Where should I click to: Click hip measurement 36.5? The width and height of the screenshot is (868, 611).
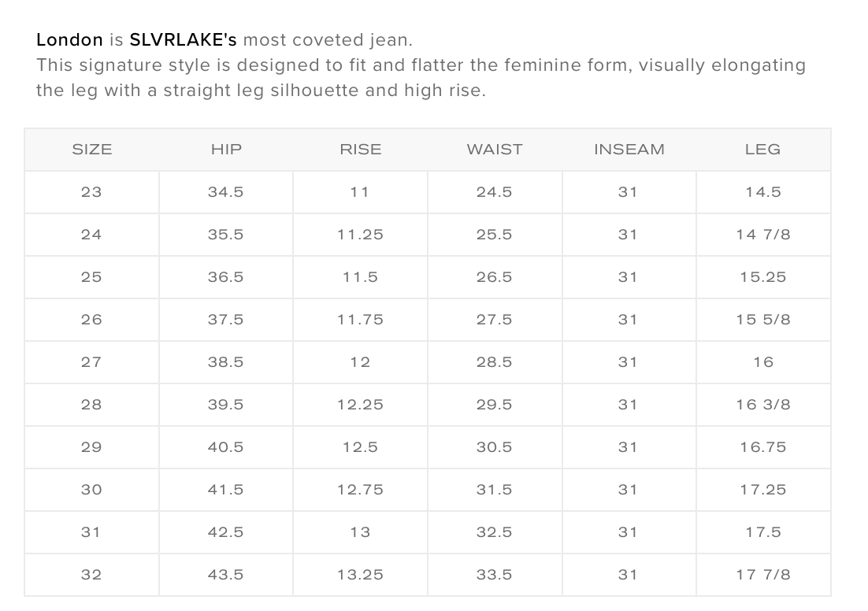coord(226,277)
